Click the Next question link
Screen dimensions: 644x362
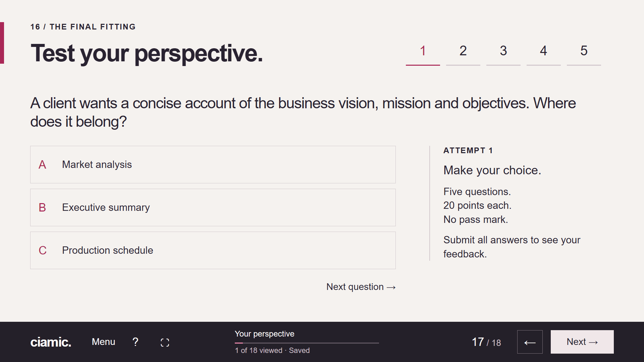click(x=361, y=287)
